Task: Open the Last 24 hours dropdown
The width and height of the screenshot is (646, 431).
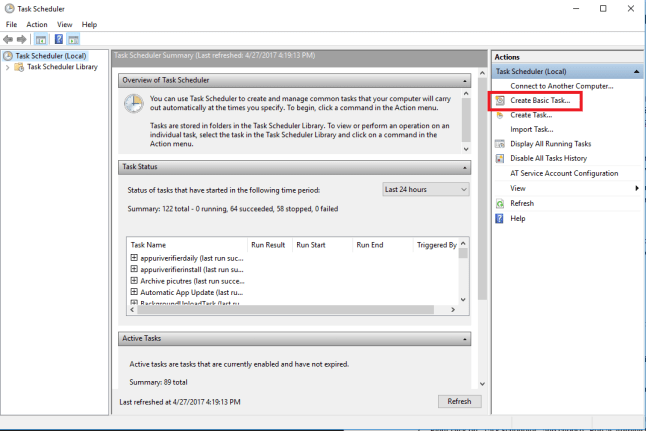Action: point(426,190)
